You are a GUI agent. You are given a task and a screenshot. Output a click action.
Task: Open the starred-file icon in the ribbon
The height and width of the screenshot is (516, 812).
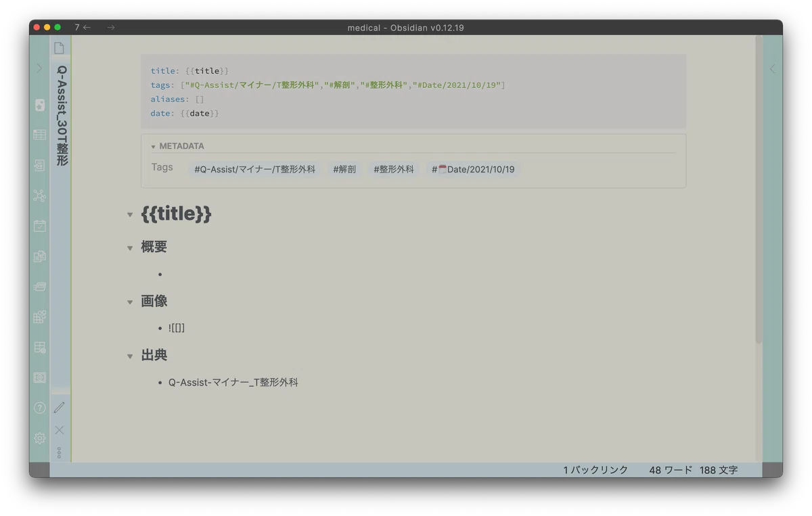click(x=40, y=105)
